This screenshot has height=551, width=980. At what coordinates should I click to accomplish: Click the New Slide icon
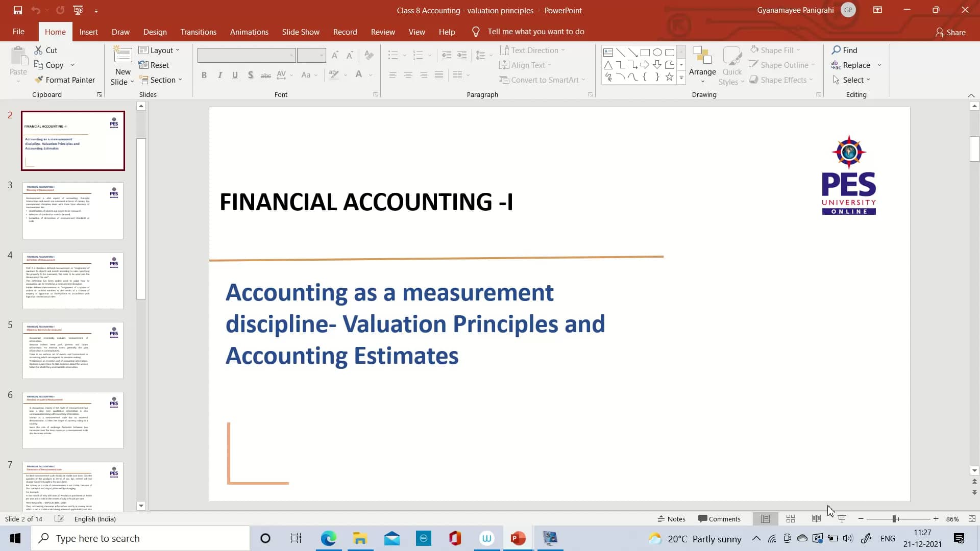pos(122,55)
